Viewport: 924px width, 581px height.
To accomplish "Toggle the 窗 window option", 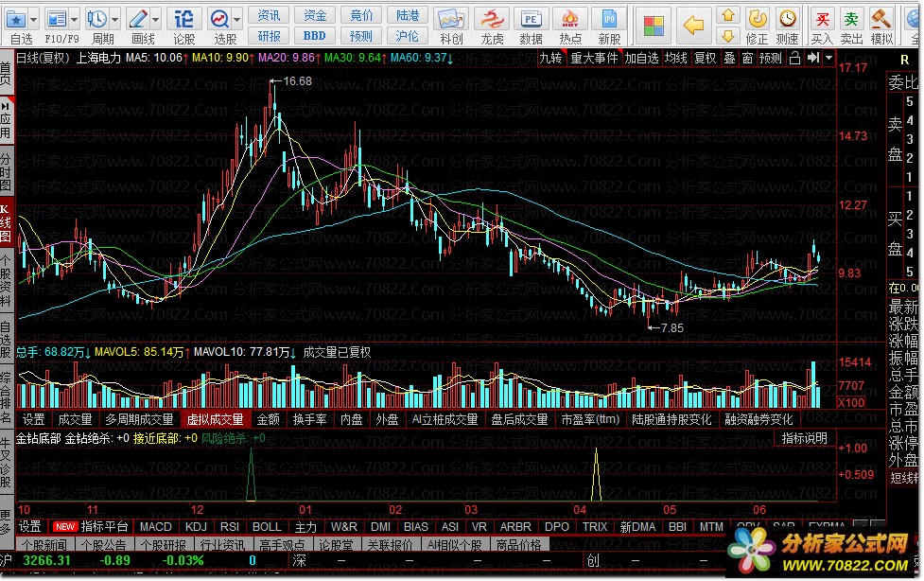I will coord(747,58).
